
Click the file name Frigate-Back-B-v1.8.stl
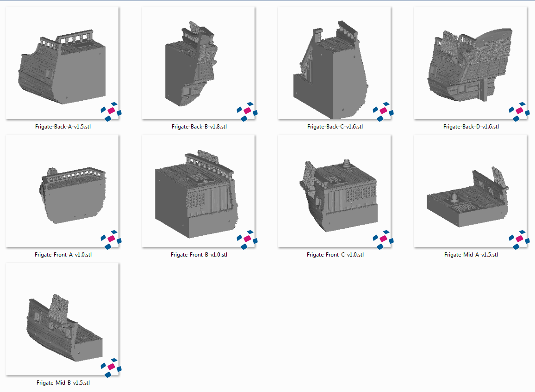click(199, 127)
